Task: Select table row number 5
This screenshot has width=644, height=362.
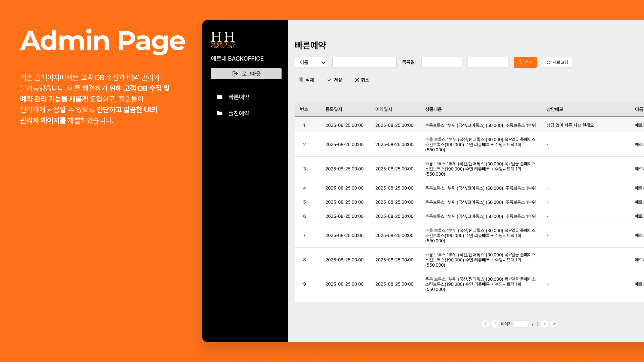Action: 469,202
